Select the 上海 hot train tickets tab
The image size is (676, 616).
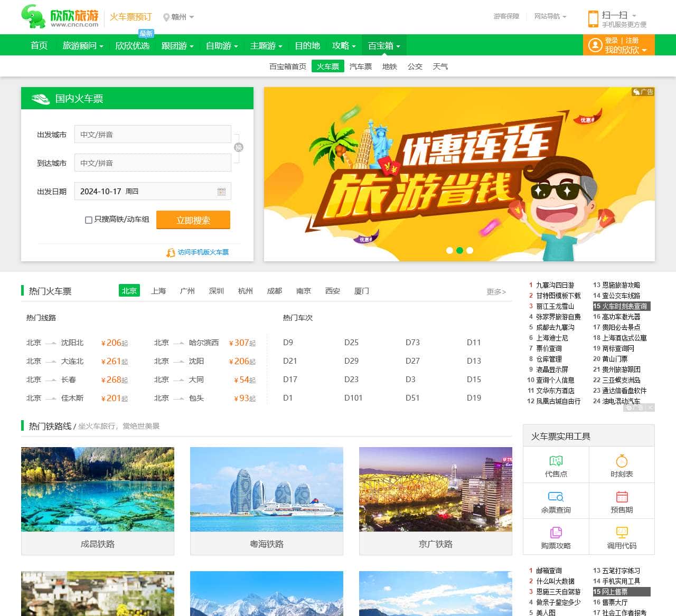(x=158, y=291)
